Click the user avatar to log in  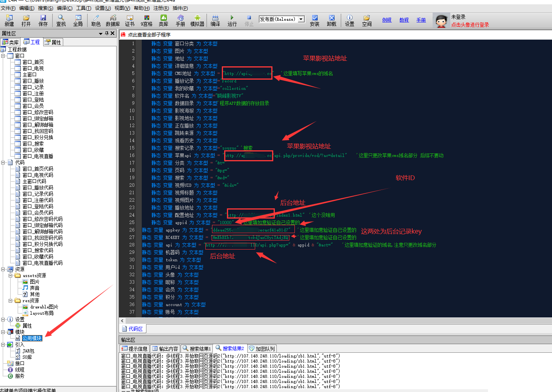point(441,20)
